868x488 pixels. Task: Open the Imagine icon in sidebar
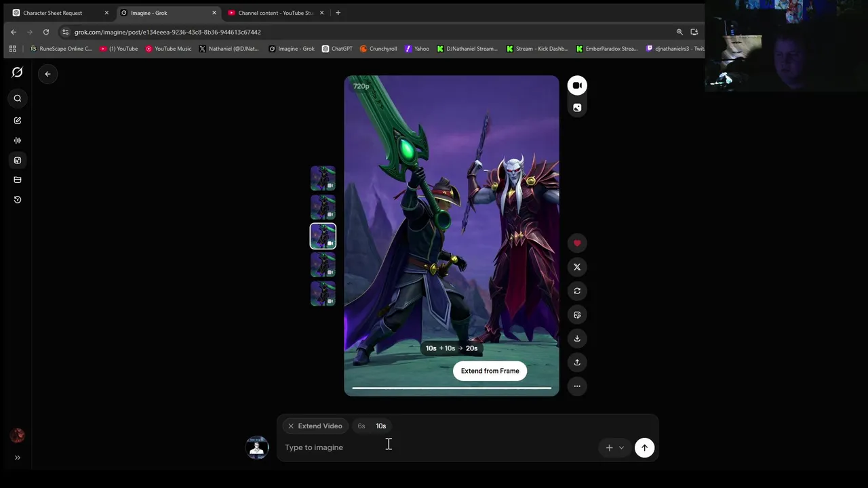click(18, 160)
